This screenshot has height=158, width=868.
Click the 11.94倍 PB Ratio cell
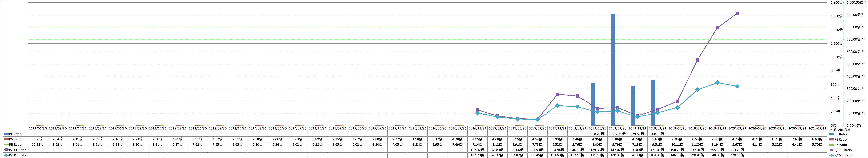[x=717, y=145]
